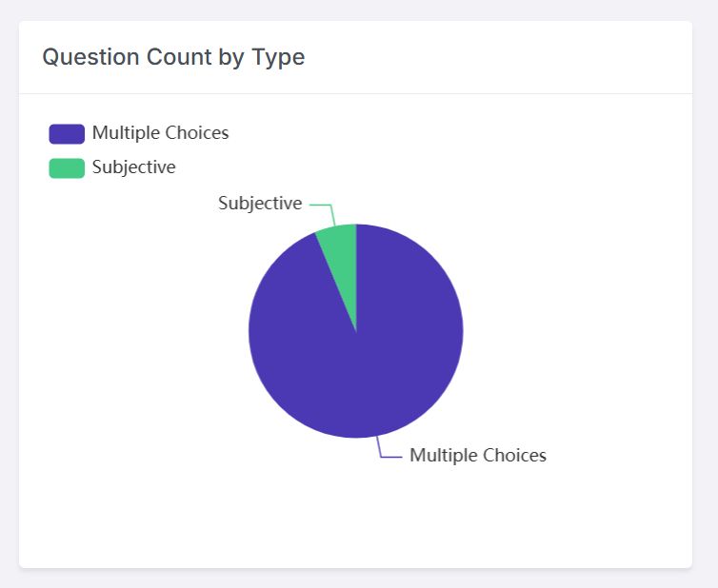718x588 pixels.
Task: Click the word Multiple in the pie label
Action: click(x=442, y=456)
